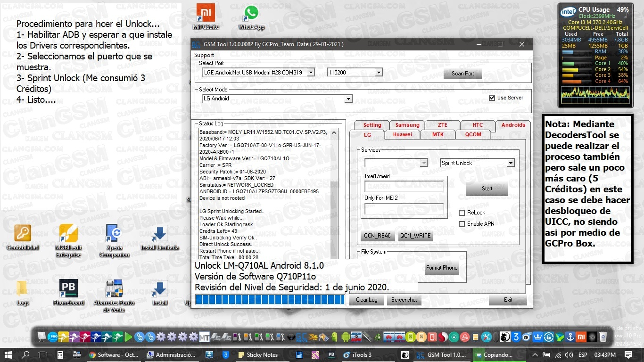Launch MOBILedit Enterprise shortcut
Image resolution: width=644 pixels, height=362 pixels.
point(68,240)
